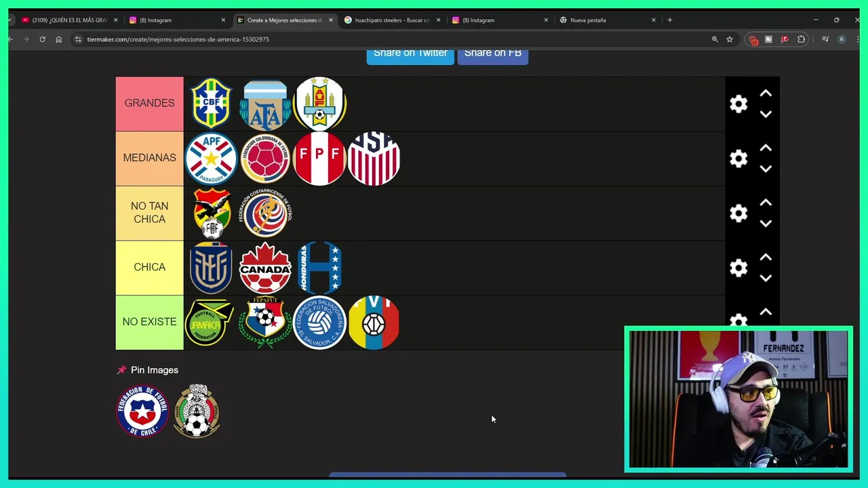Move GRANDES row up with chevron

766,94
